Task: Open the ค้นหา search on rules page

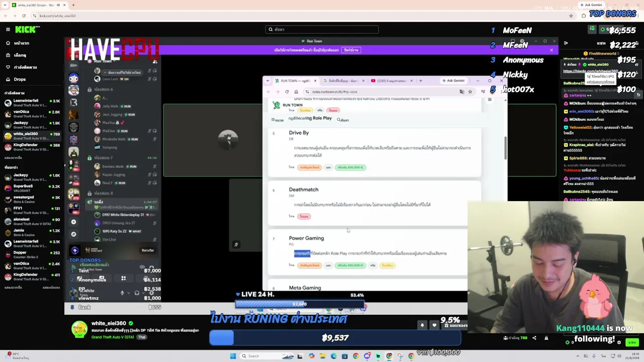Action: [343, 120]
